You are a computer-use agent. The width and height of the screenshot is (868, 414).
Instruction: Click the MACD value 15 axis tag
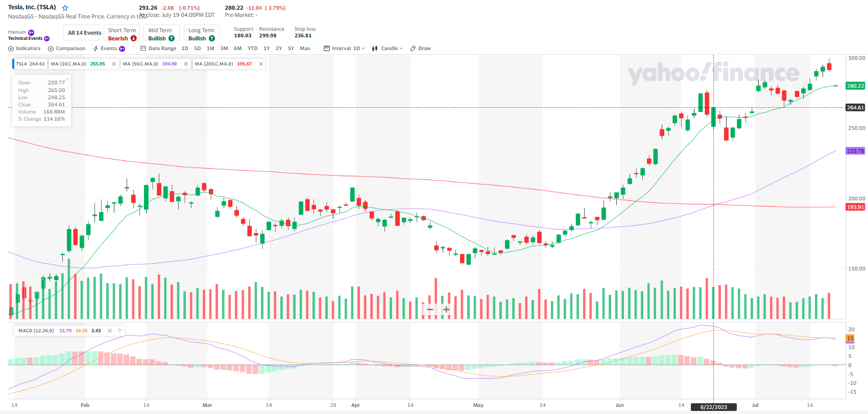click(850, 338)
